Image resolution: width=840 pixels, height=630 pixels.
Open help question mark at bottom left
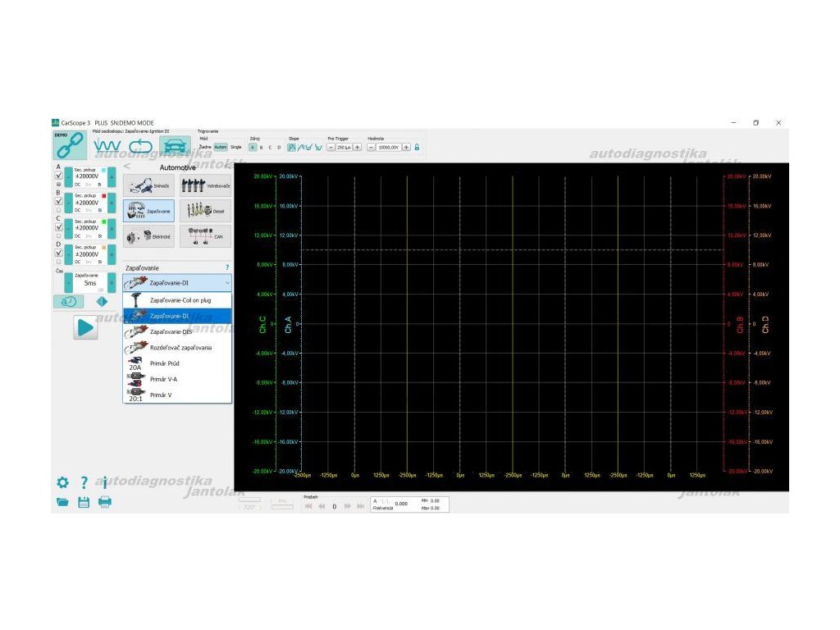(84, 482)
